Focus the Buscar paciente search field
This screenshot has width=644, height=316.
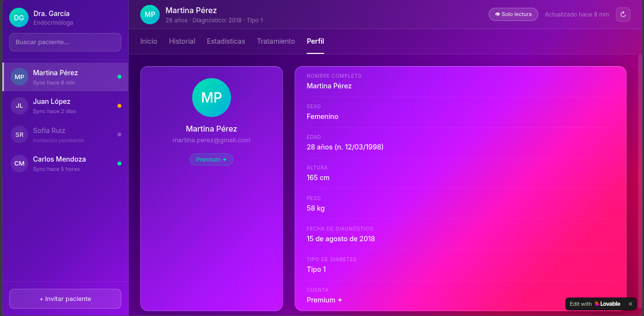point(65,42)
